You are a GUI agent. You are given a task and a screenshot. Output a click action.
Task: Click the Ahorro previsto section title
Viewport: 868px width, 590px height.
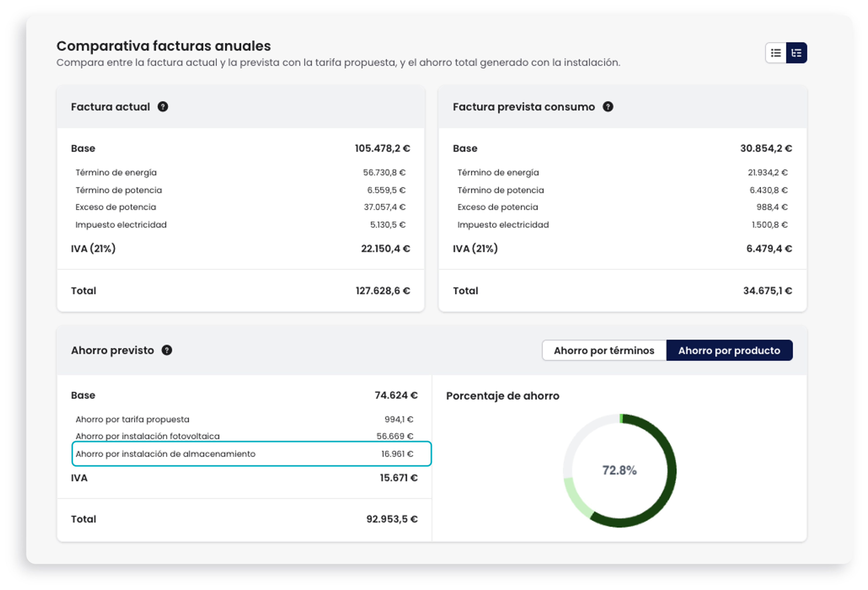[112, 350]
